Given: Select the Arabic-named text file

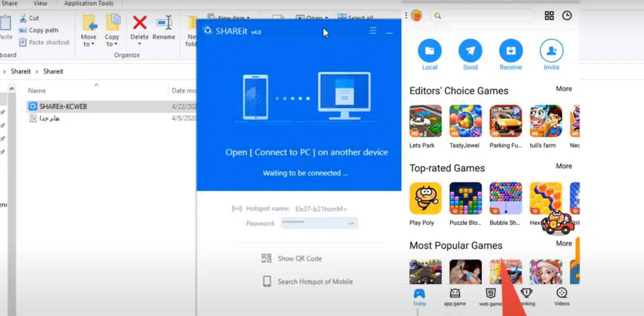Looking at the screenshot, I should (49, 118).
